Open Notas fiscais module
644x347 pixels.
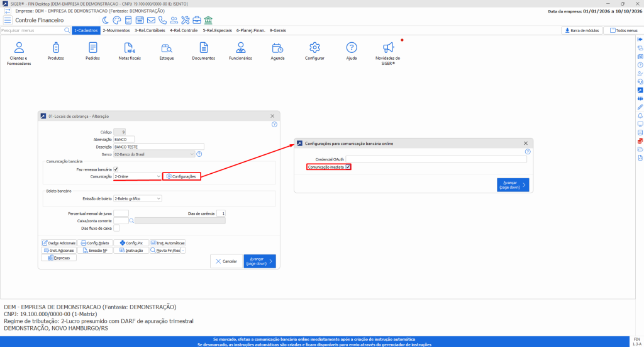coord(130,52)
